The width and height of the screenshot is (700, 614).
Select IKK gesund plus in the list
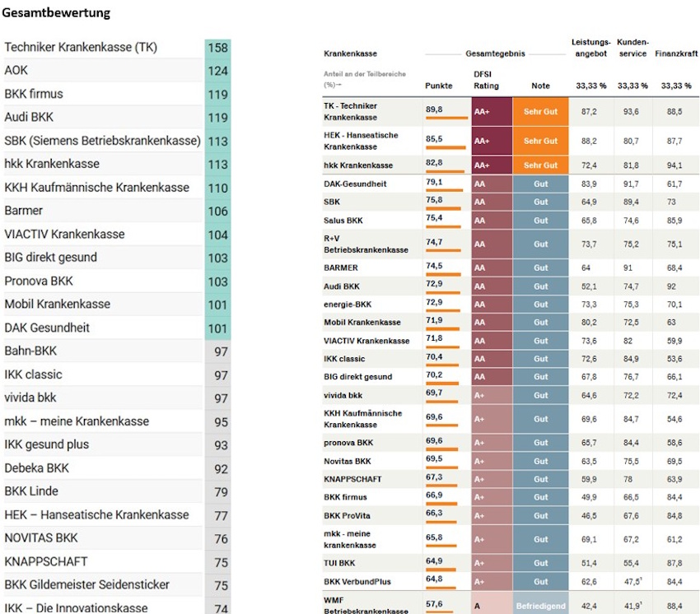47,444
